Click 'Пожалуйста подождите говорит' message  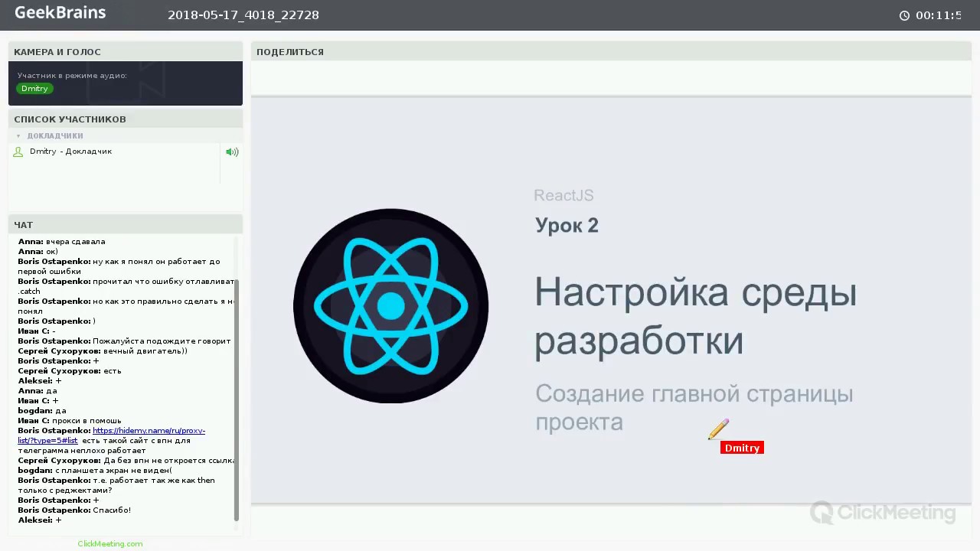pos(162,341)
